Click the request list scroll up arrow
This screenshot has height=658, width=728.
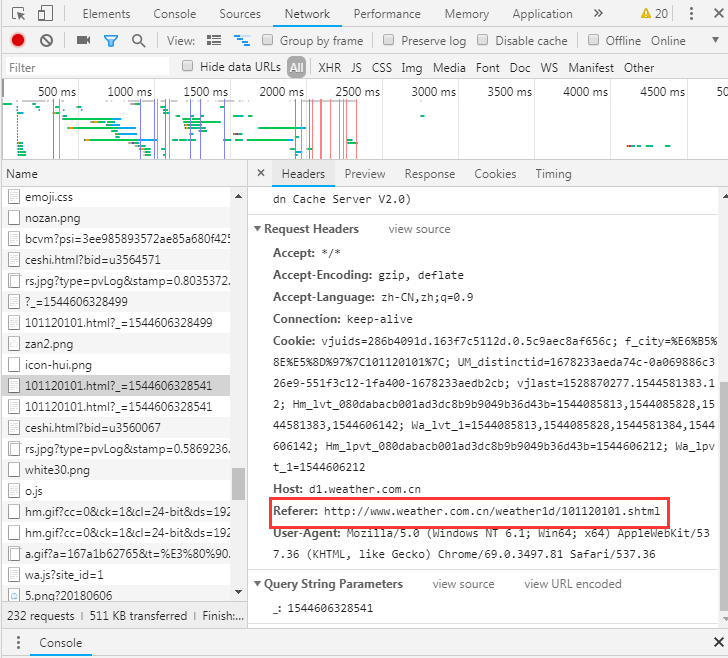238,196
